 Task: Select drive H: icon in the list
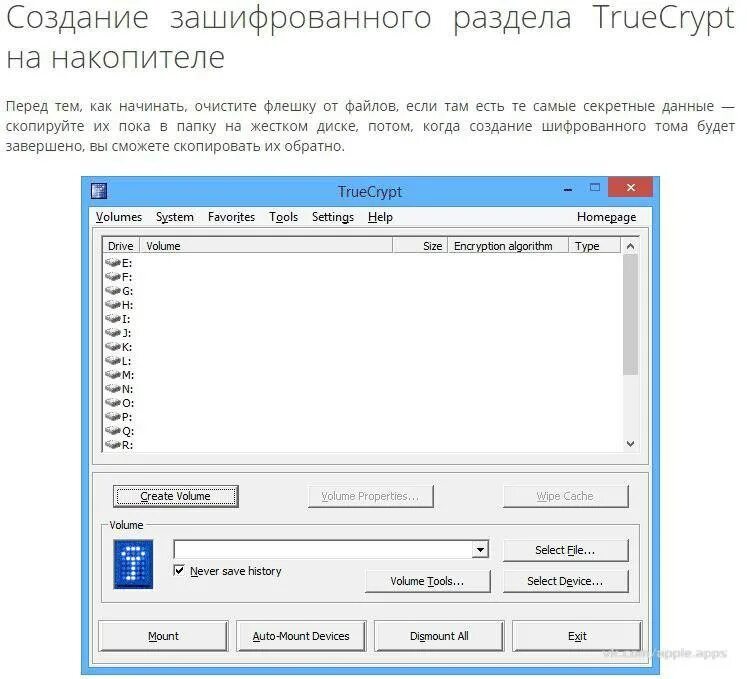coord(113,304)
